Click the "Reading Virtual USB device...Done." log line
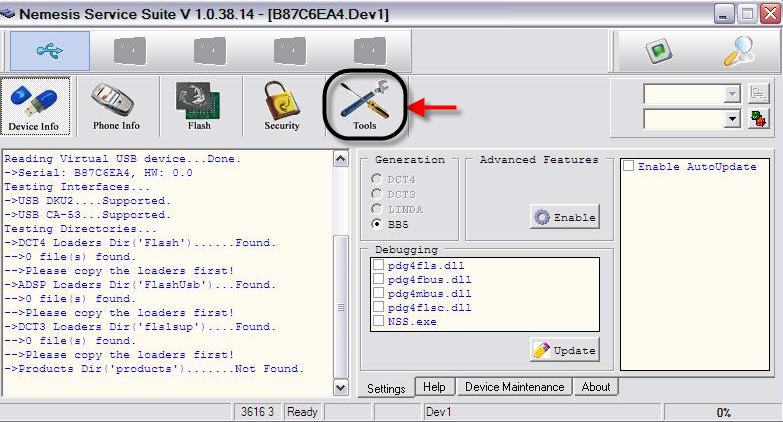This screenshot has height=422, width=783. pos(123,159)
